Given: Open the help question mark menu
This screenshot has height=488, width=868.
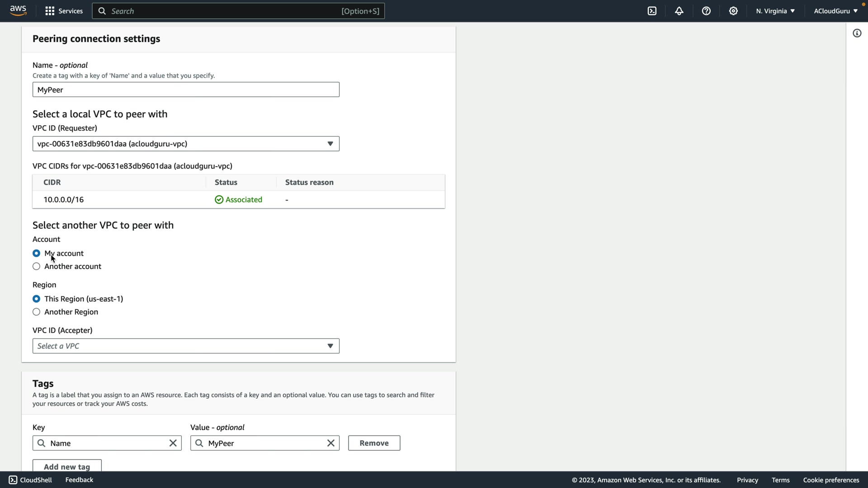Looking at the screenshot, I should 706,11.
